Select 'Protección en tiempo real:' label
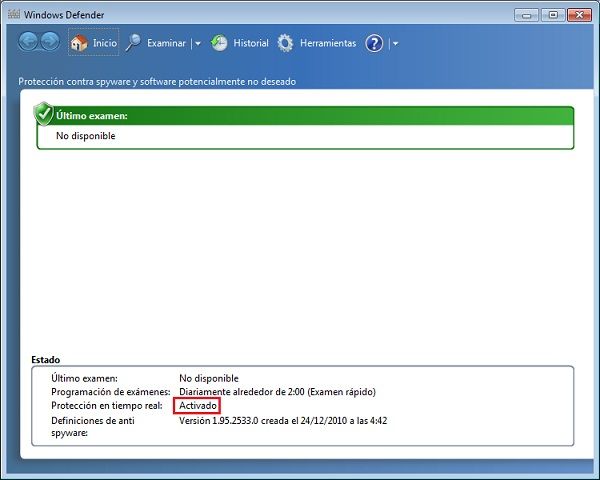The image size is (600, 480). (107, 405)
